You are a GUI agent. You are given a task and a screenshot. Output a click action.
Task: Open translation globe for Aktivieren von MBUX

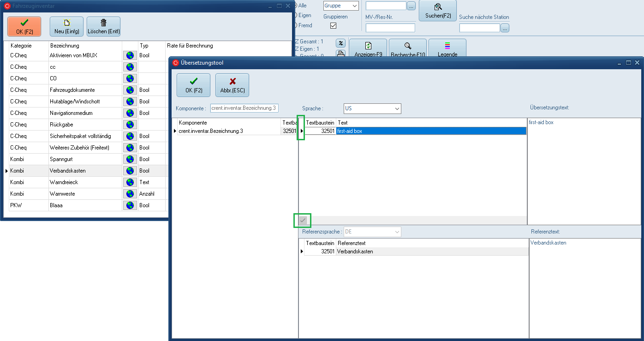pyautogui.click(x=130, y=55)
